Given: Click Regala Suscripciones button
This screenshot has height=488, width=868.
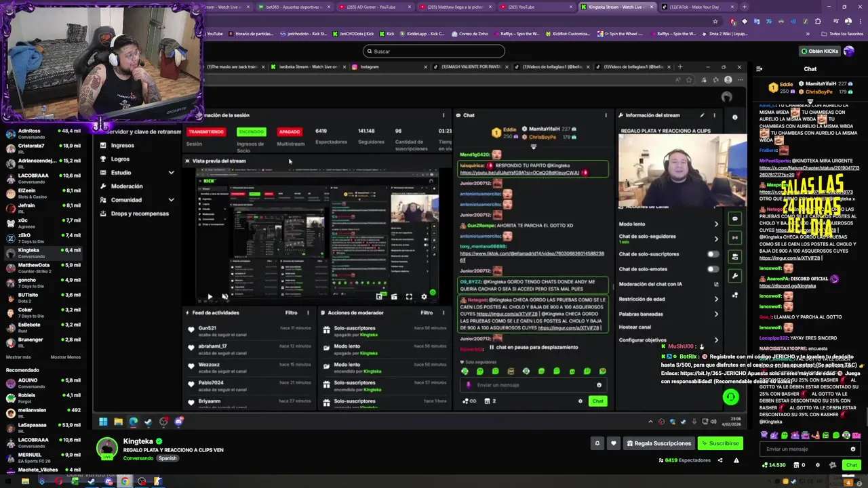Looking at the screenshot, I should (658, 443).
